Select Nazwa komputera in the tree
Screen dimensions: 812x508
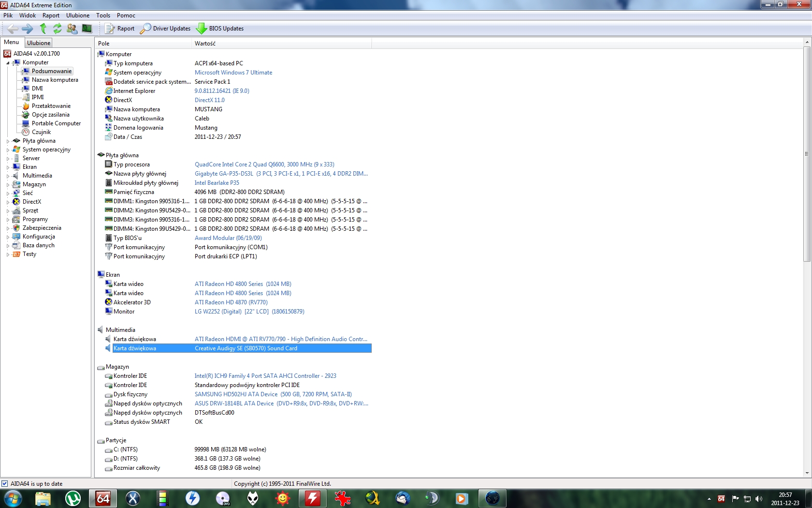[55, 80]
